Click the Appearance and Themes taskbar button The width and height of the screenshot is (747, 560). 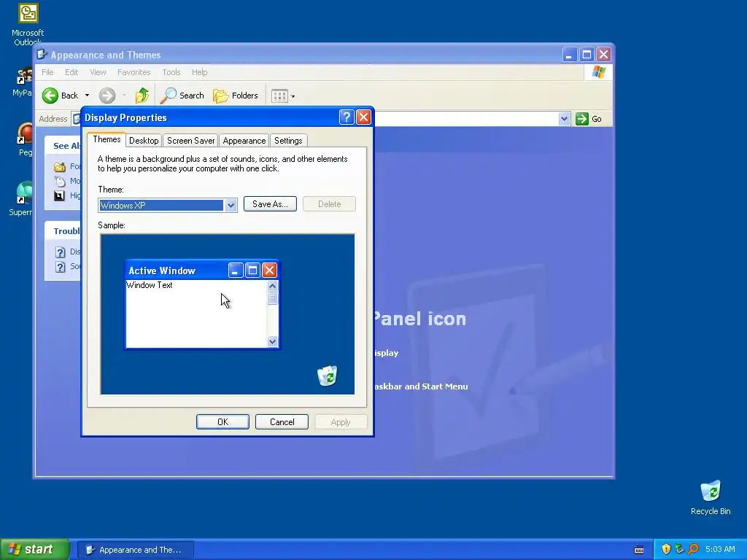coord(135,550)
